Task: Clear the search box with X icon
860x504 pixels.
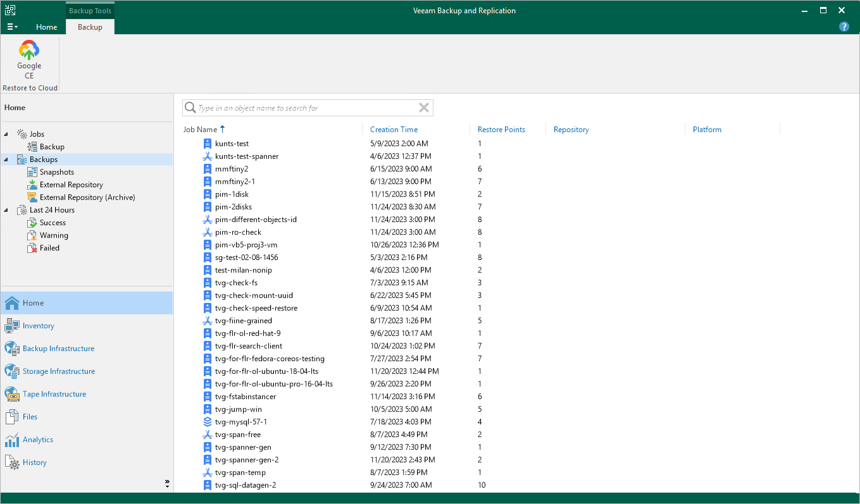Action: pyautogui.click(x=424, y=108)
